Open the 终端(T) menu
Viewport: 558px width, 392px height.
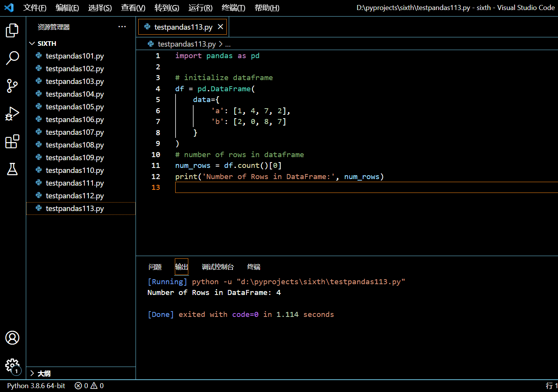tap(233, 8)
